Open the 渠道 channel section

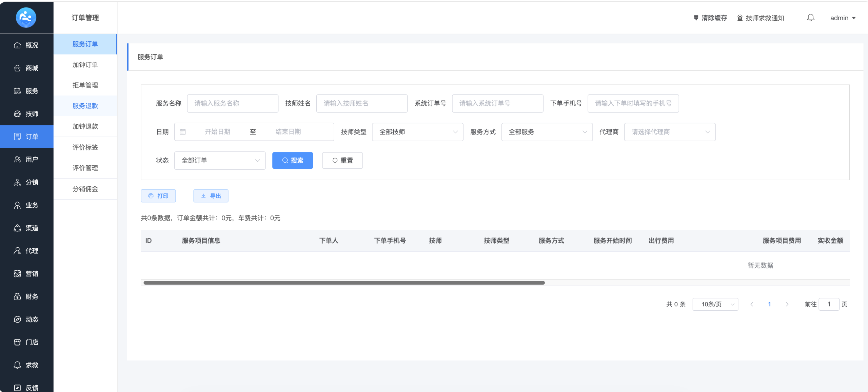[26, 228]
